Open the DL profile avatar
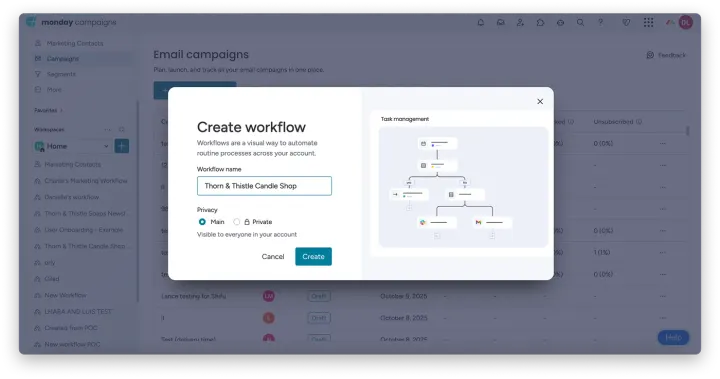Viewport: 720px width, 379px height. (686, 22)
